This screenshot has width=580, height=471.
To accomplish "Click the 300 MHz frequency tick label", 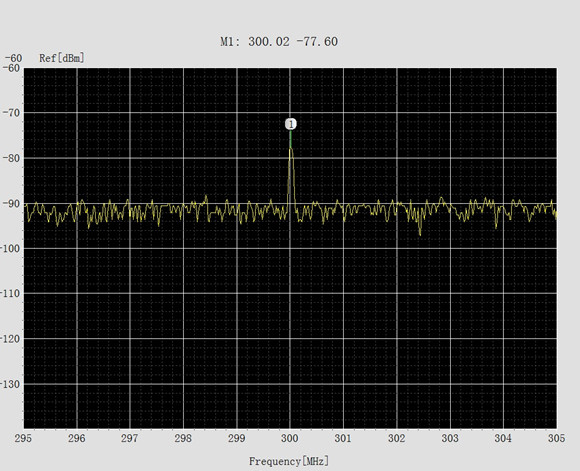I will pos(290,438).
